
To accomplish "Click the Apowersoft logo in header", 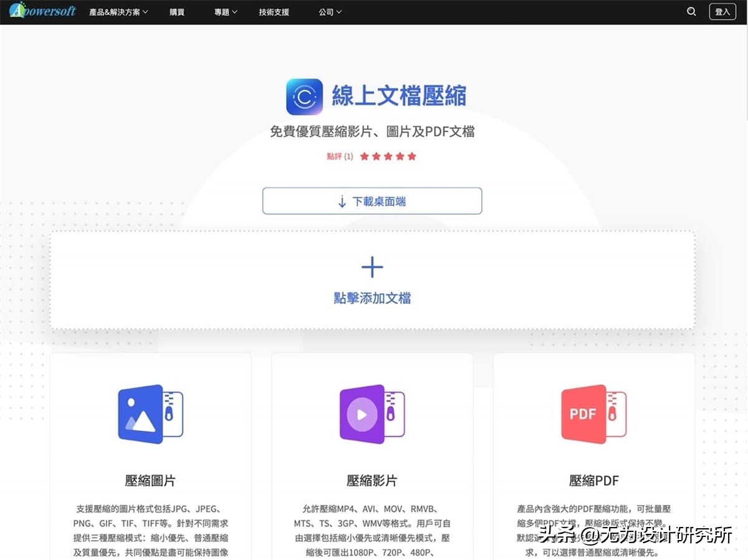I will pyautogui.click(x=42, y=11).
